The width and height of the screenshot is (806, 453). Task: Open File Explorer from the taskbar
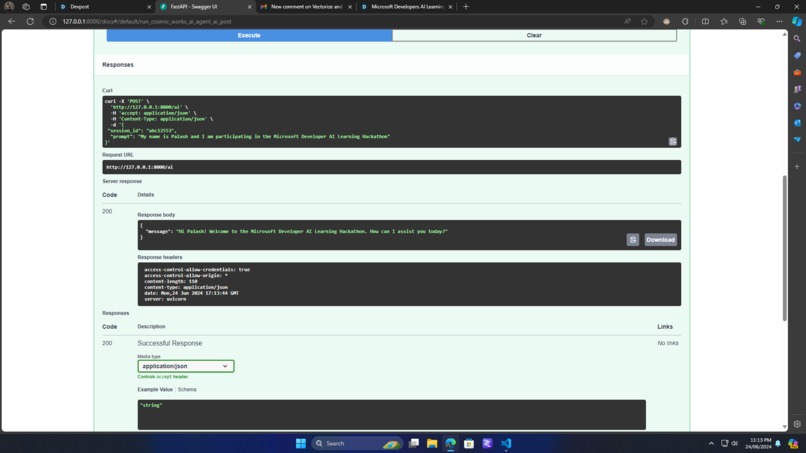pos(432,443)
